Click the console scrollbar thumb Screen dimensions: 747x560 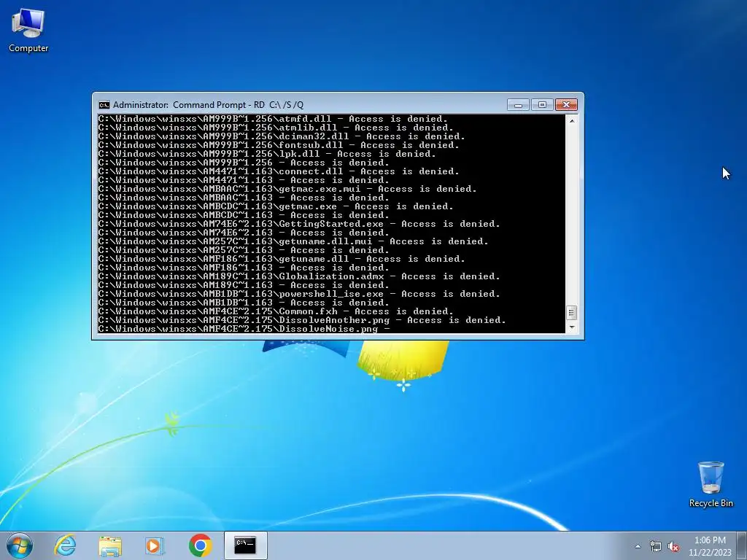coord(572,312)
